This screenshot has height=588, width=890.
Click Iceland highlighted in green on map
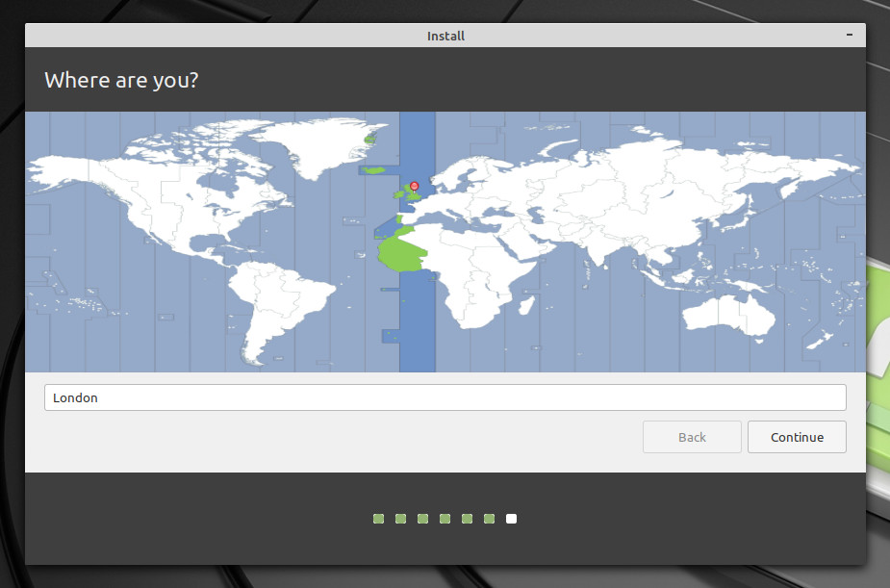click(x=373, y=169)
